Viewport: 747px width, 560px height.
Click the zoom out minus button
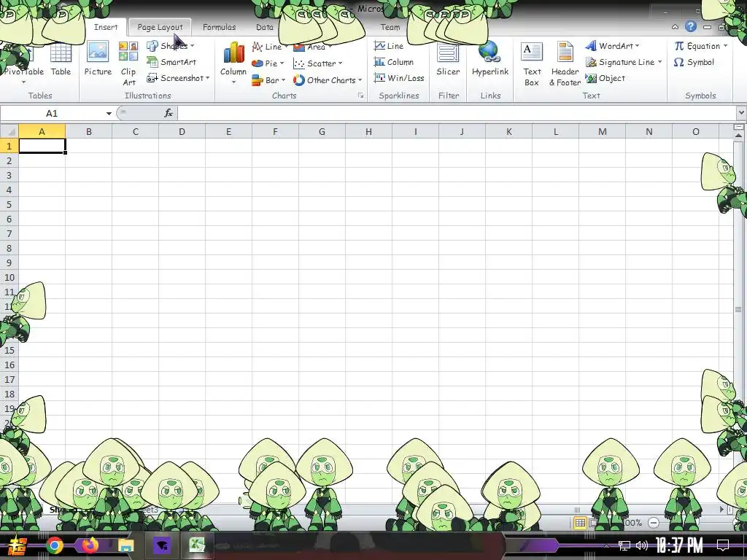coord(654,523)
